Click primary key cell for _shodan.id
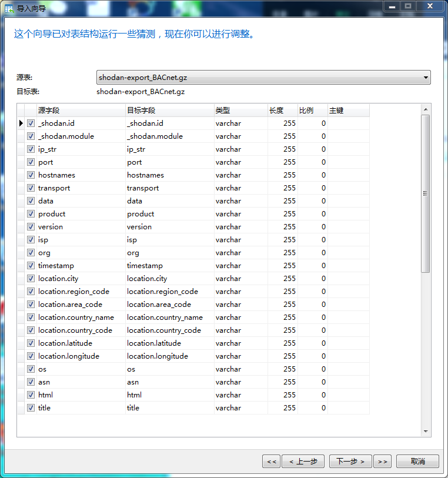448x478 pixels. point(348,123)
